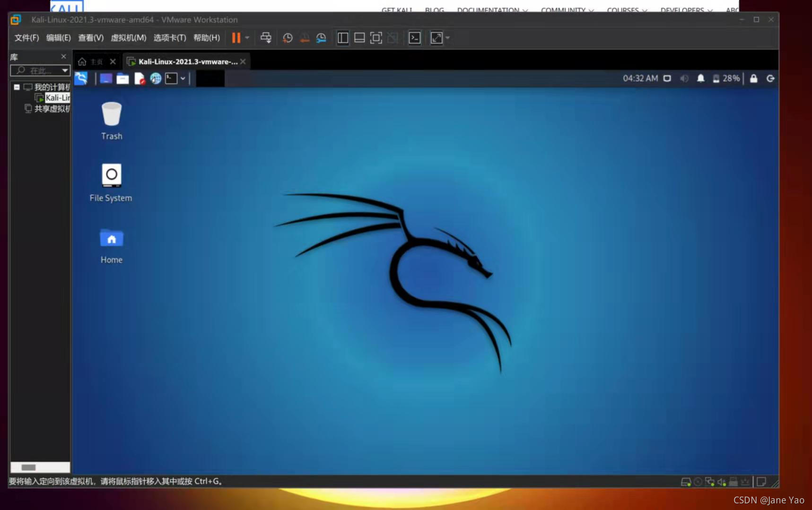Close the 库 library panel
Image resolution: width=812 pixels, height=510 pixels.
(x=64, y=57)
